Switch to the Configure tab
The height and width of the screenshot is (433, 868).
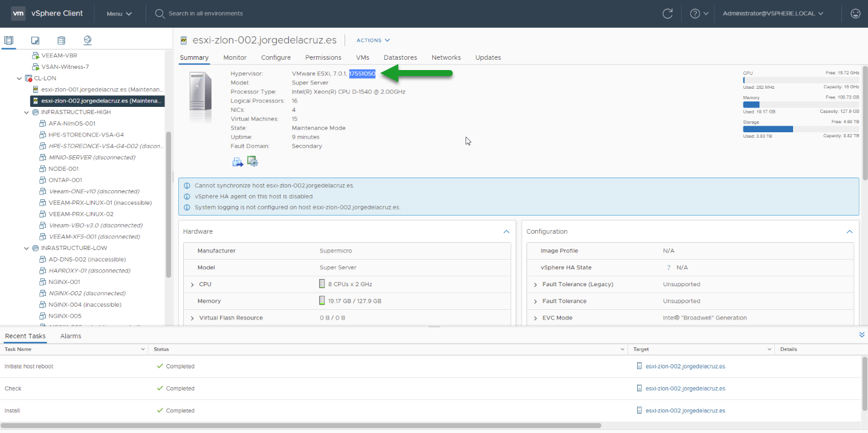[276, 57]
